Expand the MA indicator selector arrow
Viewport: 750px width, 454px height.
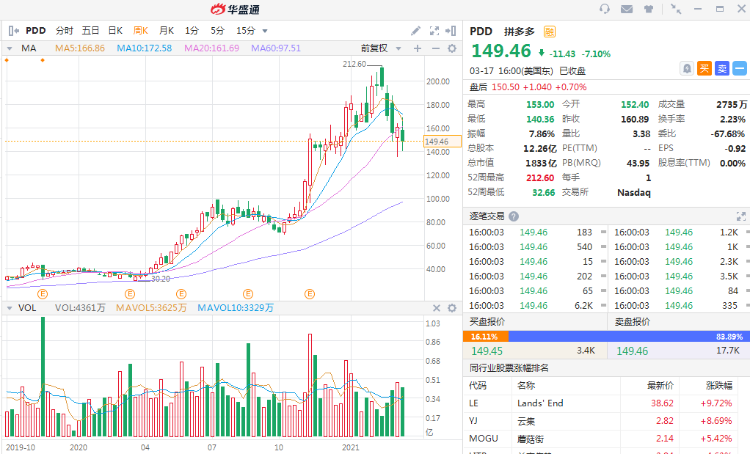pos(9,48)
